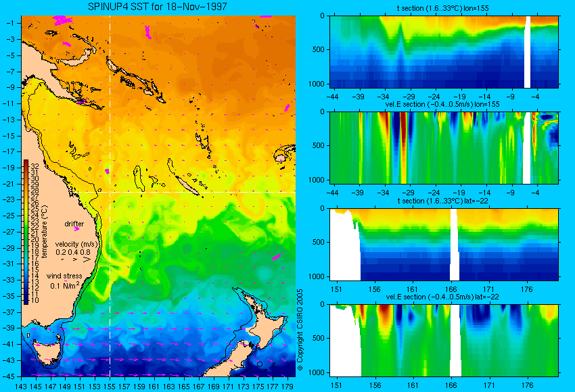
Task: Click the 'vel.E section (-0.4..0.5m/s) lon=155' heading
Action: [x=442, y=104]
